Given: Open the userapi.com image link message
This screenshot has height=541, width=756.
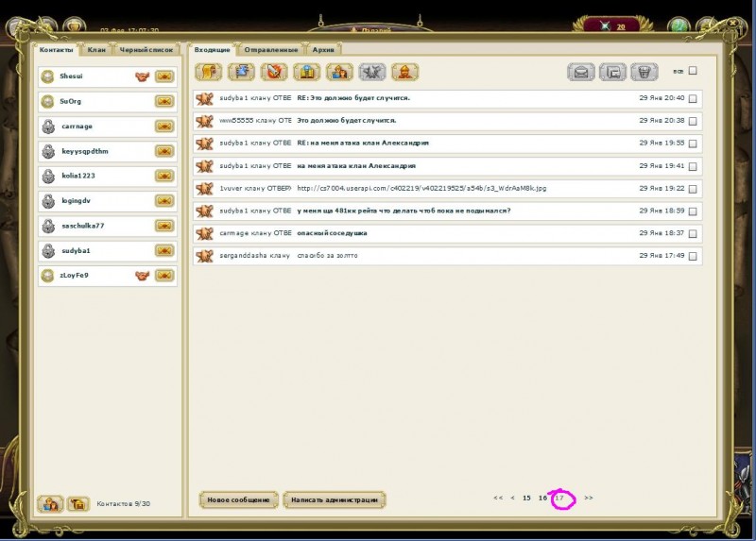Looking at the screenshot, I should pos(421,188).
